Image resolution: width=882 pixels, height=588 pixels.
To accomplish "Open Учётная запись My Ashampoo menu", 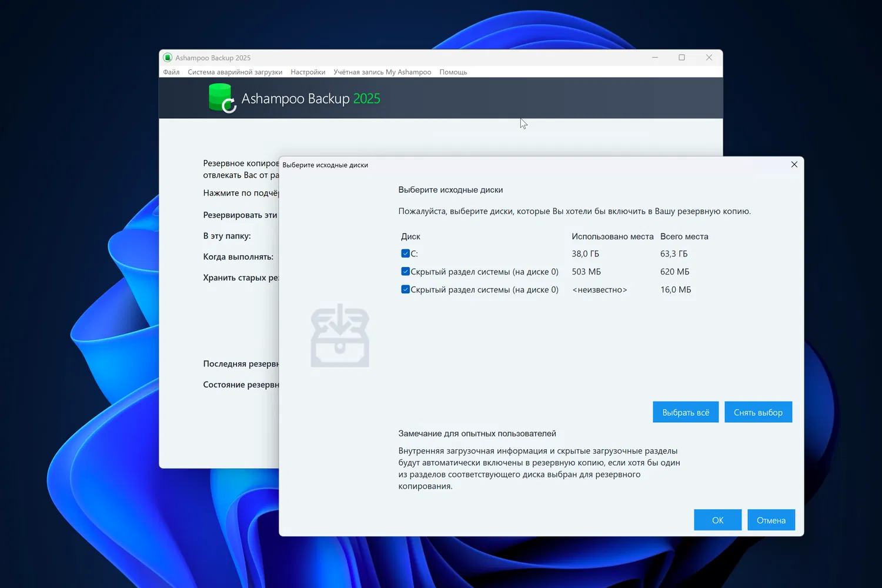I will (382, 72).
